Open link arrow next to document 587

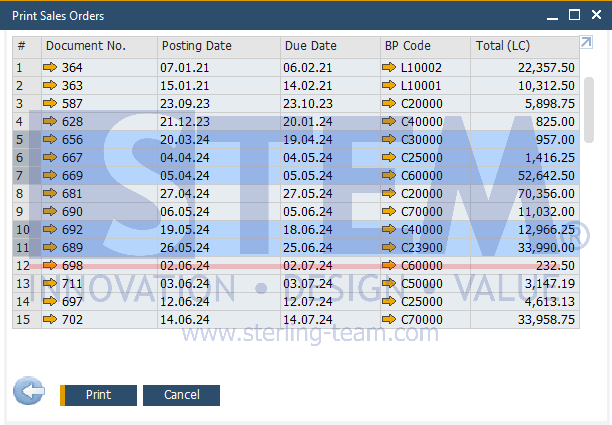[x=51, y=103]
